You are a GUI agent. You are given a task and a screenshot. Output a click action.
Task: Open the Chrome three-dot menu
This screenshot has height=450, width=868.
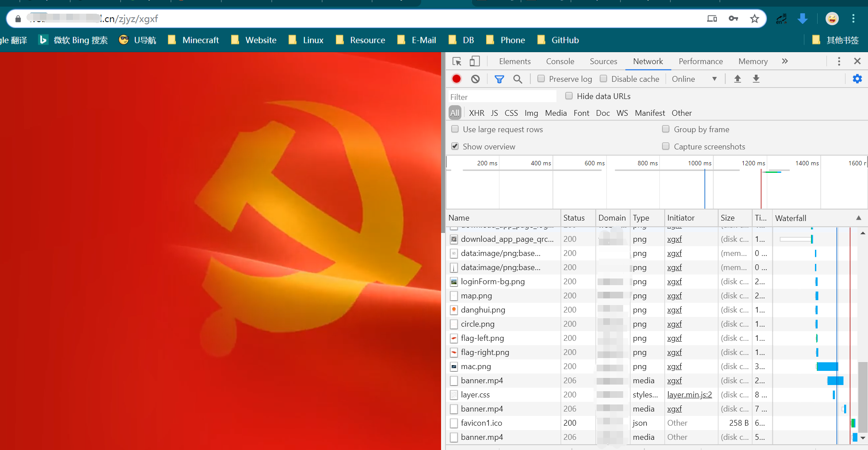[x=853, y=19]
